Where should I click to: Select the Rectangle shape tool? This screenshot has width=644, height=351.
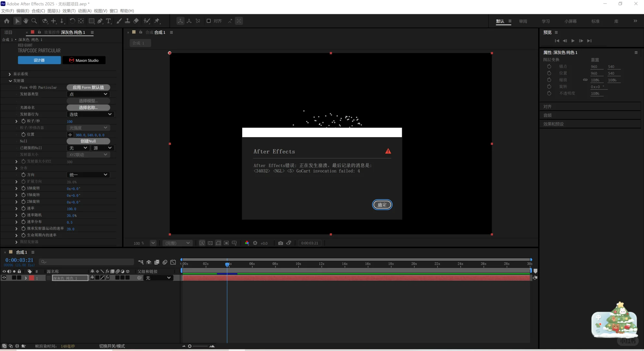tap(92, 21)
